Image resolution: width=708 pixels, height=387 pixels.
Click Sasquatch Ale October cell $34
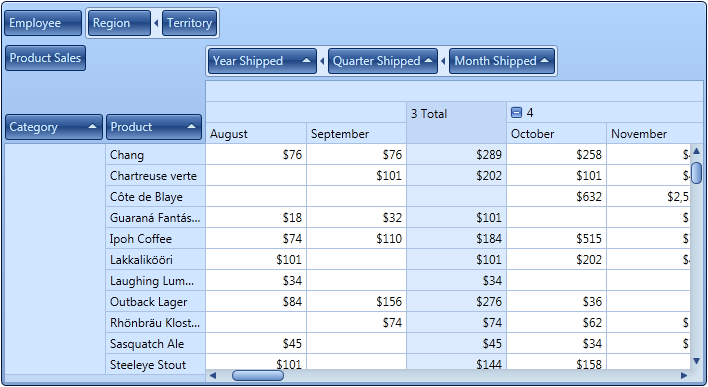[556, 344]
